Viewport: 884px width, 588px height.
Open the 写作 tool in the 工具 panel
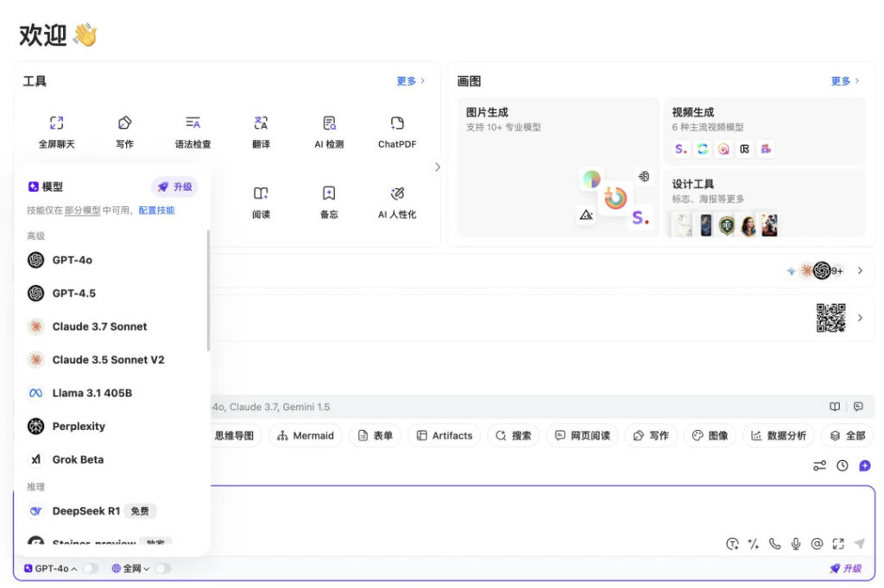(x=124, y=132)
